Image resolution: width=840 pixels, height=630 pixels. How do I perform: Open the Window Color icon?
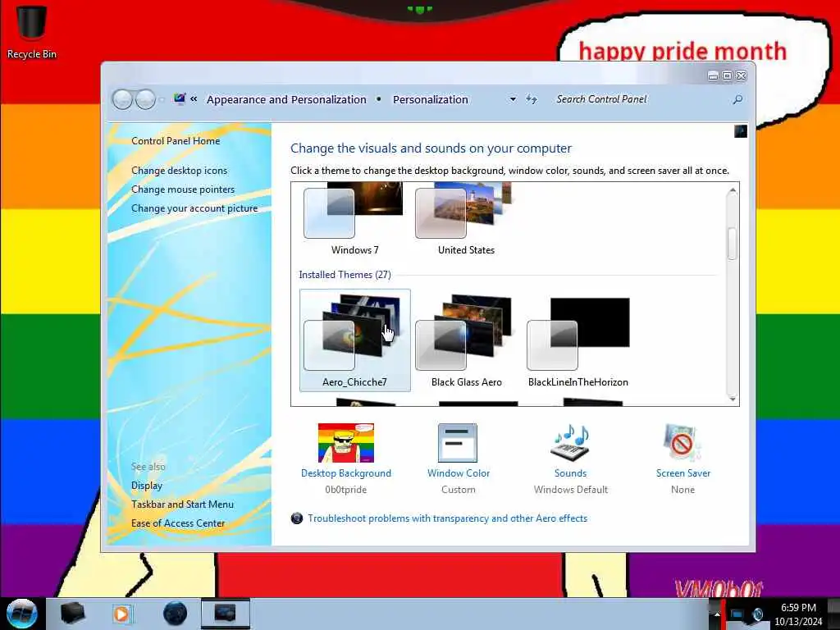[458, 443]
